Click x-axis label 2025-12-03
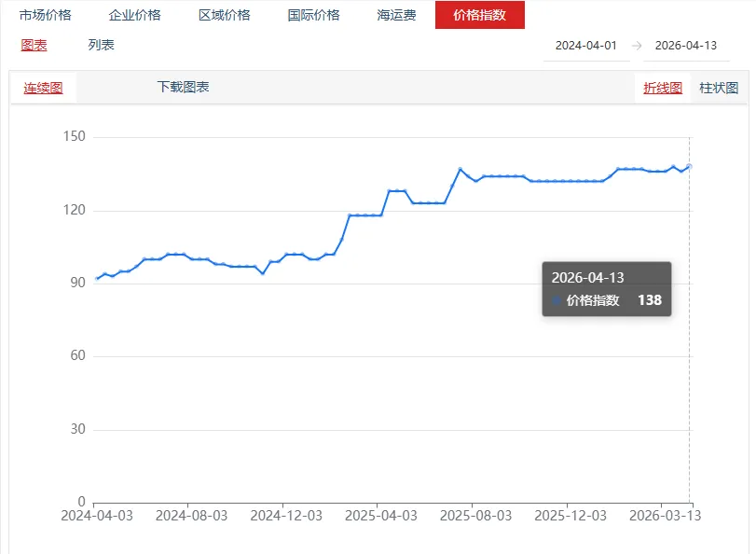Screen dimensions: 756x554 [x=570, y=516]
